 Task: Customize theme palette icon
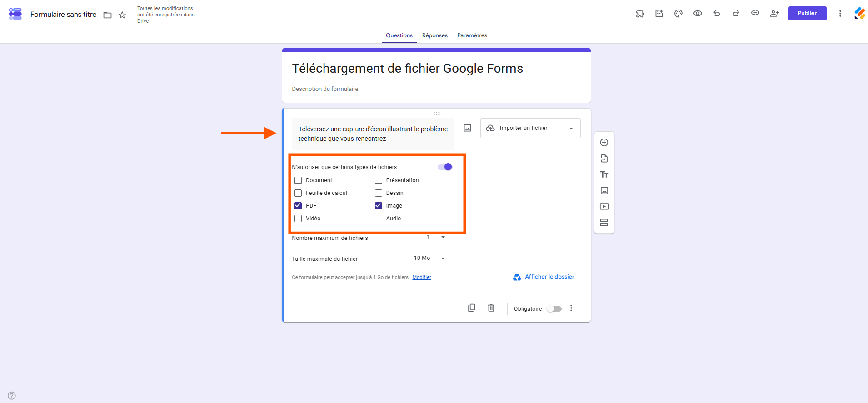pos(678,14)
